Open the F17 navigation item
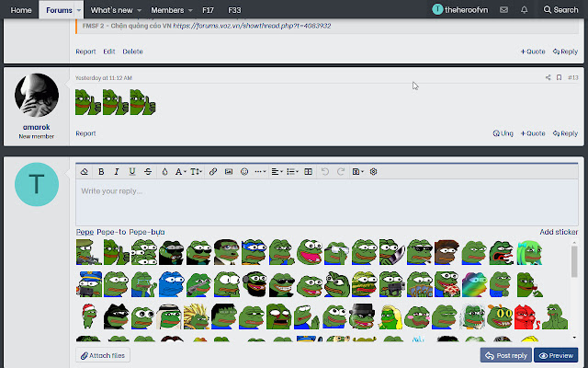 coord(209,9)
